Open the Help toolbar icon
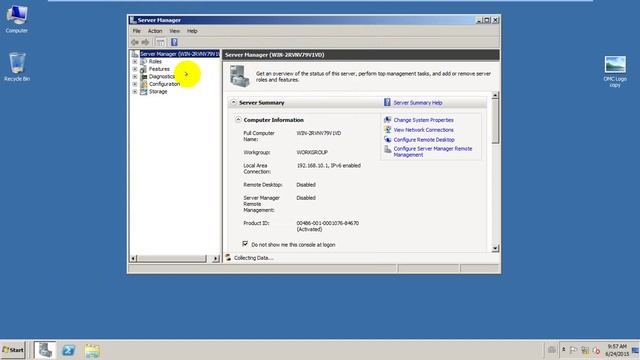This screenshot has height=360, width=640. [x=174, y=42]
